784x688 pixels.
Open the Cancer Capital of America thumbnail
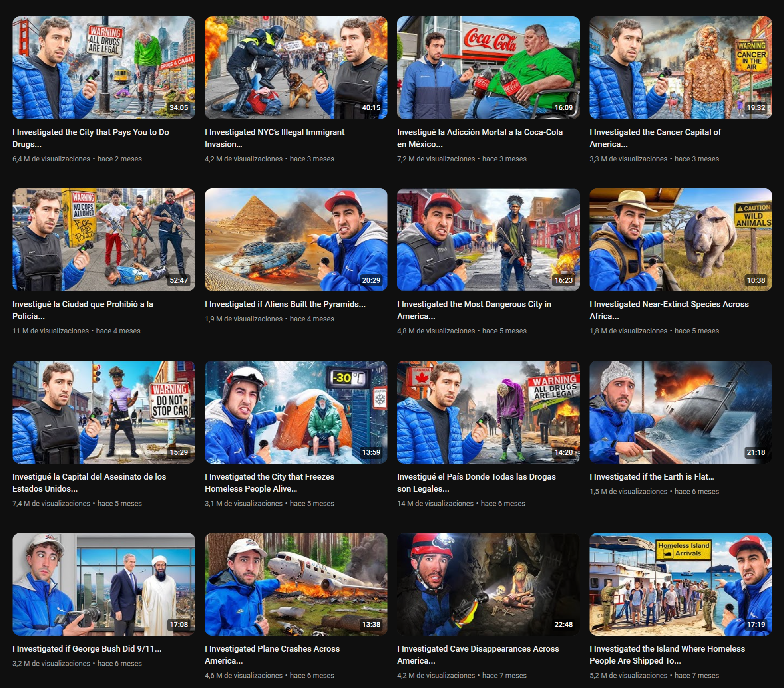680,67
